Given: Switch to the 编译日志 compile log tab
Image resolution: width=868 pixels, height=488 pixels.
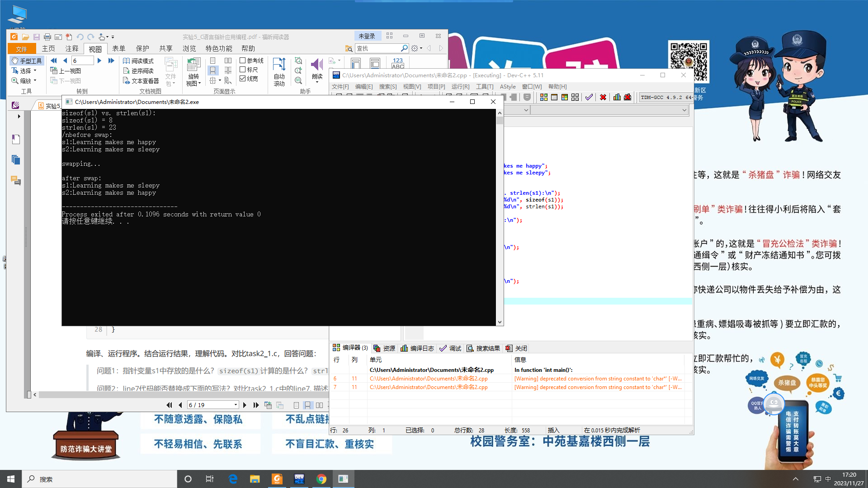Looking at the screenshot, I should [417, 348].
